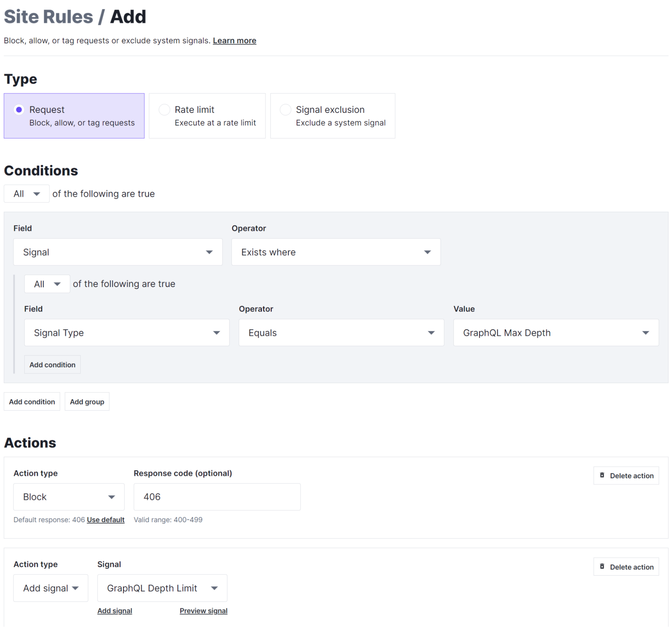Screen dimensions: 672x627
Task: Expand the GraphQL Depth Limit signal dropdown
Action: (x=162, y=588)
